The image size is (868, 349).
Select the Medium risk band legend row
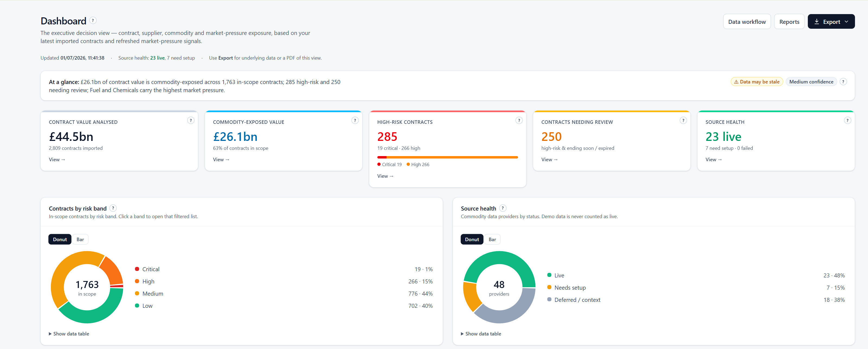pos(284,293)
